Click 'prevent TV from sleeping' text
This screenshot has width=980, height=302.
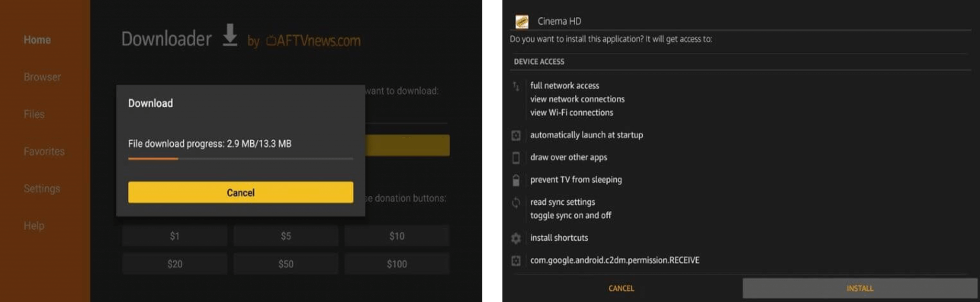click(576, 179)
